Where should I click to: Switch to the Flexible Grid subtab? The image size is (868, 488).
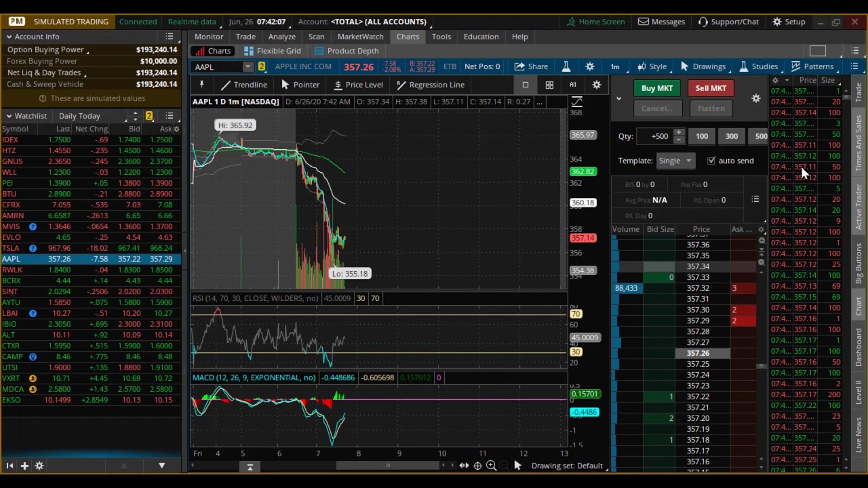[272, 51]
